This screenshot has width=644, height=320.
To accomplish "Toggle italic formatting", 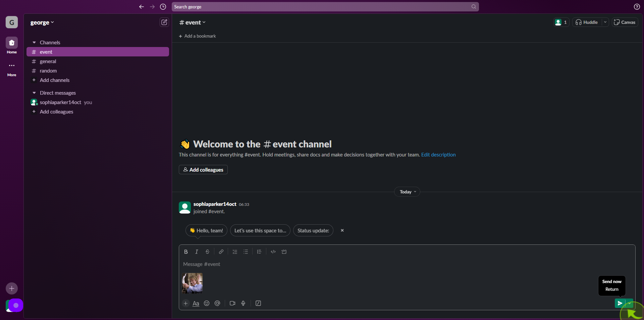I will coord(197,252).
